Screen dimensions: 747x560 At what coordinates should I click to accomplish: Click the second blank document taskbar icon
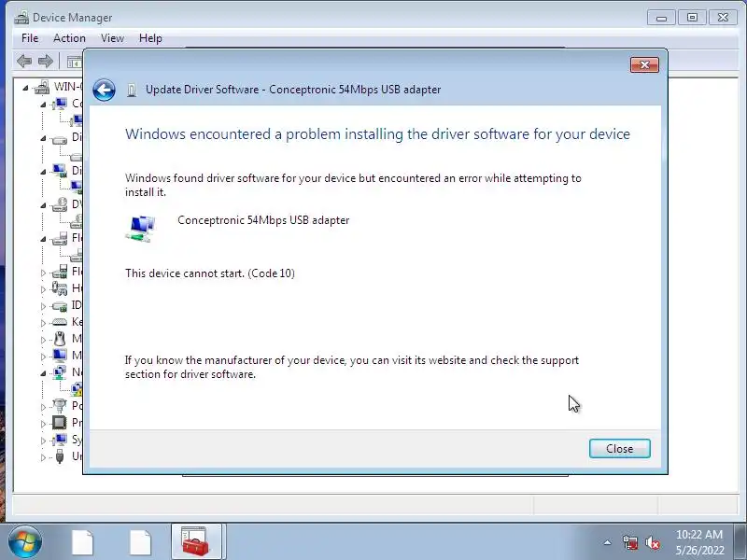pyautogui.click(x=140, y=542)
